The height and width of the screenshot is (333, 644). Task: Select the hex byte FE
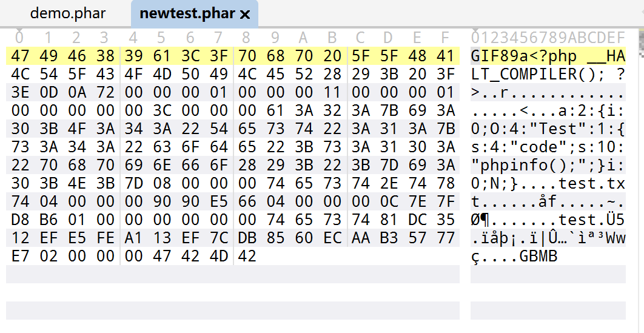tap(106, 238)
